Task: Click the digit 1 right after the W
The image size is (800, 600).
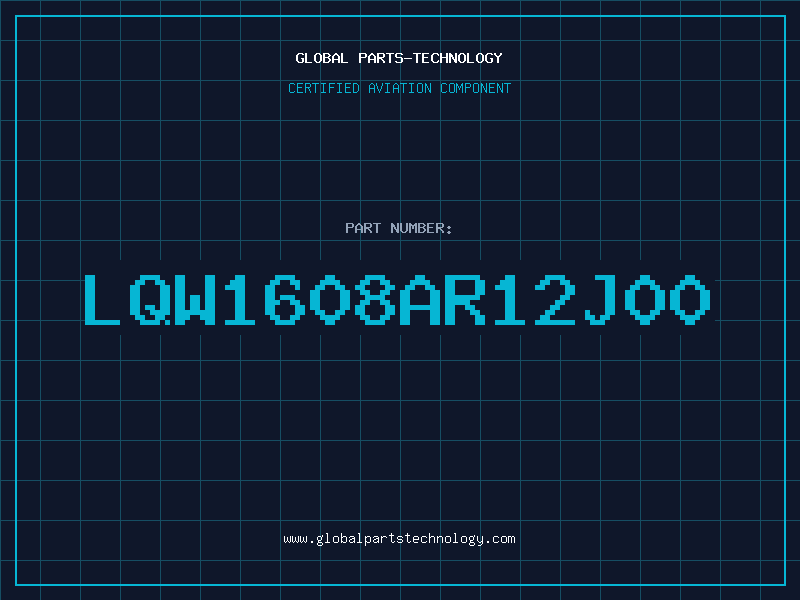Action: point(239,299)
